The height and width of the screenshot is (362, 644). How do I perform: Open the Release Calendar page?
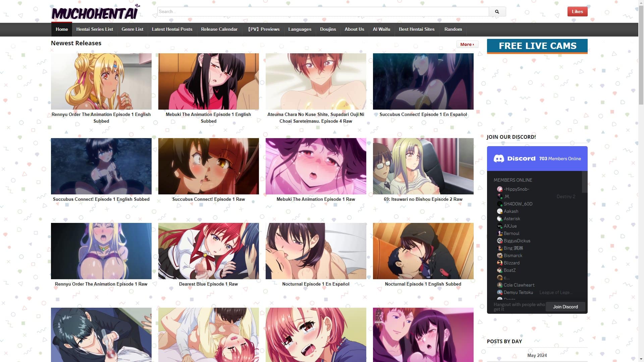[219, 29]
